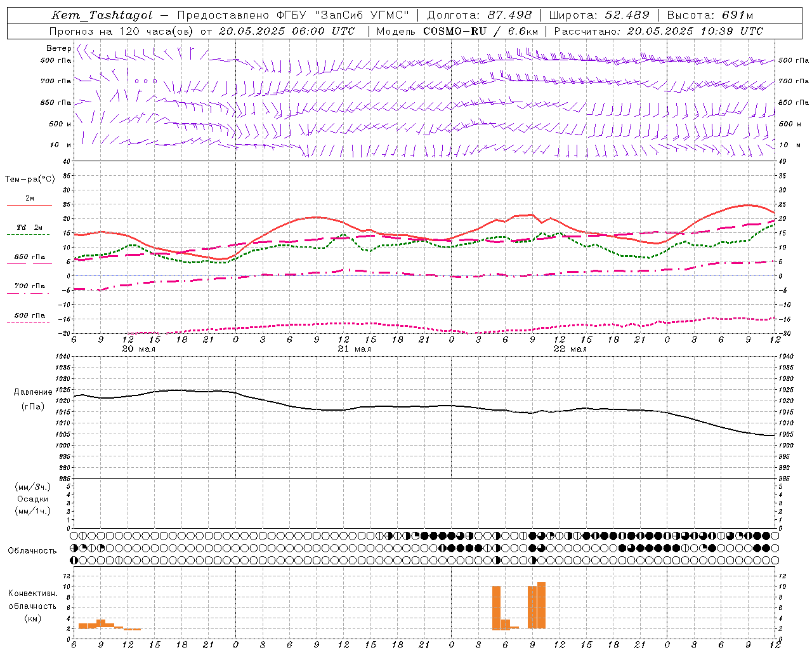Click the Td 2м dew point legend entry

pos(30,227)
